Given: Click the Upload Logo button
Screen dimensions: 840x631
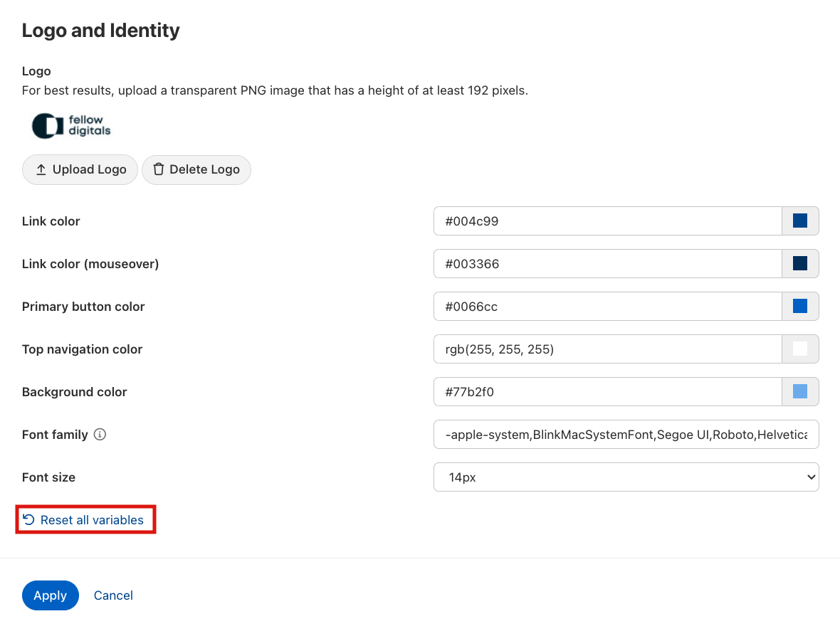Looking at the screenshot, I should [x=80, y=170].
